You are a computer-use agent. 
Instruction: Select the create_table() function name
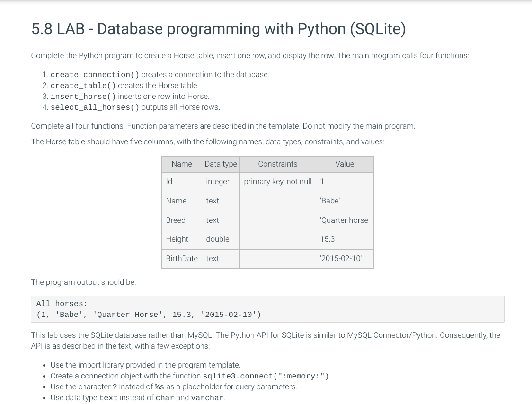(83, 86)
